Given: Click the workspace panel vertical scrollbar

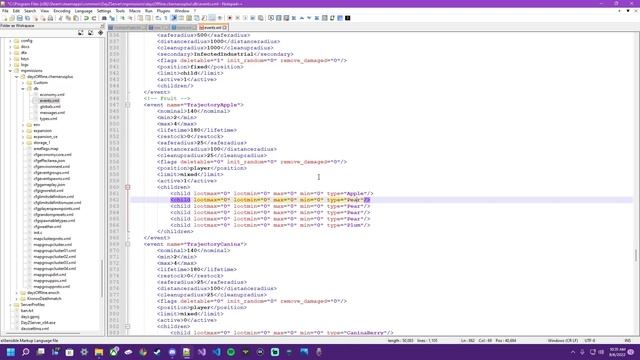Looking at the screenshot, I should click(x=102, y=279).
